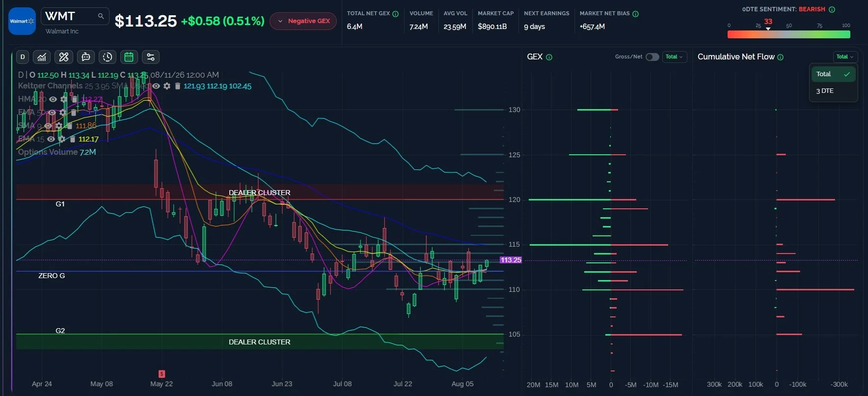Click the Jun 23 date axis label
Viewport: 868px width, 396px height.
[282, 384]
